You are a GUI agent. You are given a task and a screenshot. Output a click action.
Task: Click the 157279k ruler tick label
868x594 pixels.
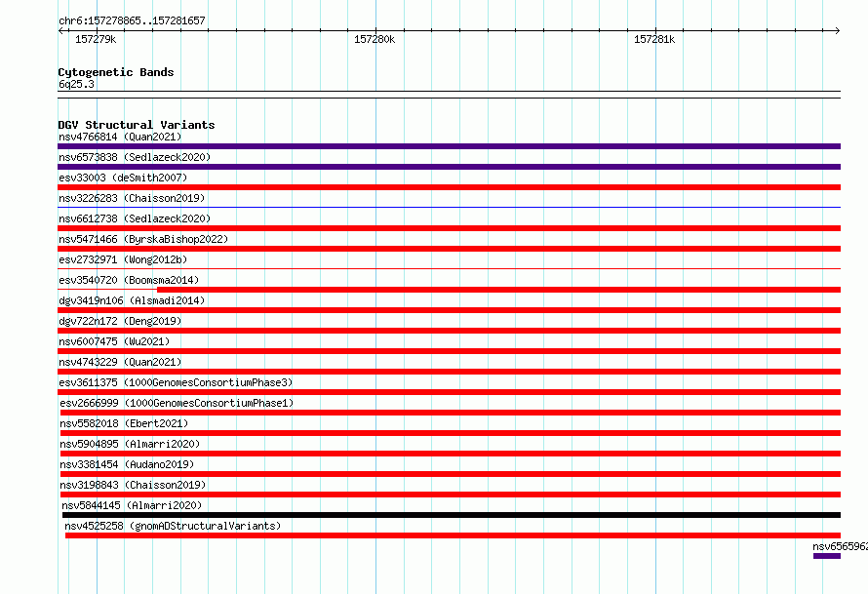[x=96, y=39]
